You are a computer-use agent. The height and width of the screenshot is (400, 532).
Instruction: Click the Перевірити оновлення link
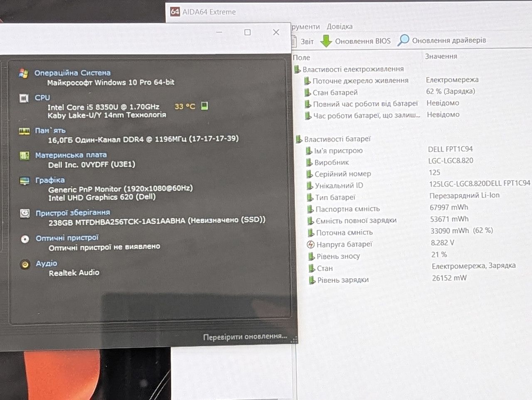coord(245,337)
